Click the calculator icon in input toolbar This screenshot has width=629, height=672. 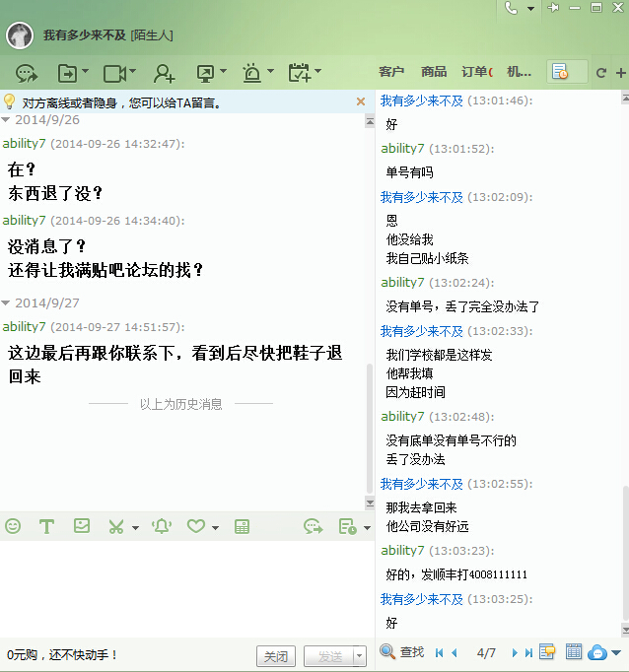(242, 527)
